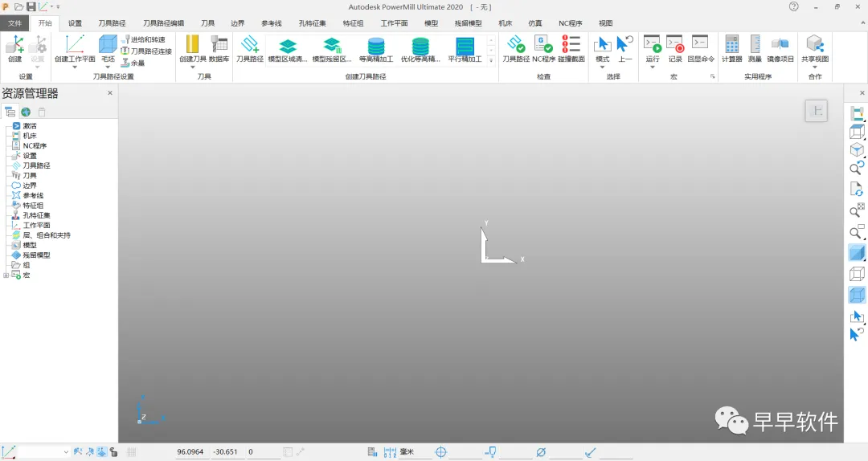Toggle the highlighted snapping button in status bar

[102, 451]
